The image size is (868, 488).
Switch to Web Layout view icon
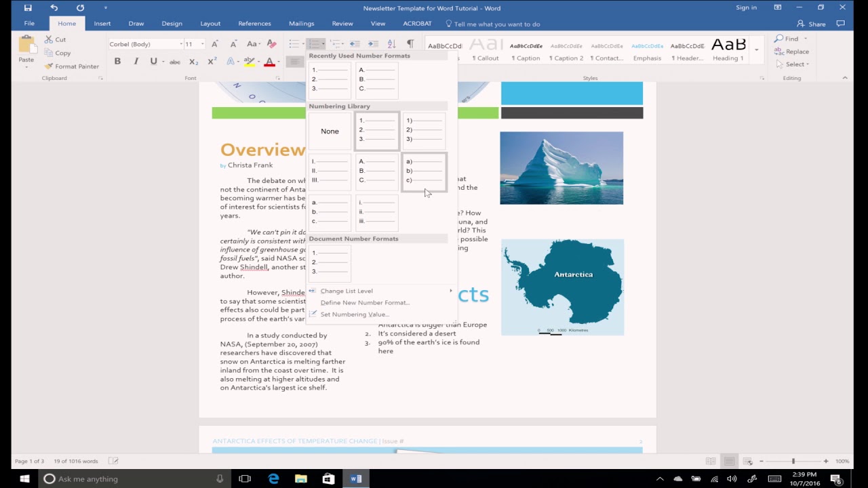click(748, 461)
